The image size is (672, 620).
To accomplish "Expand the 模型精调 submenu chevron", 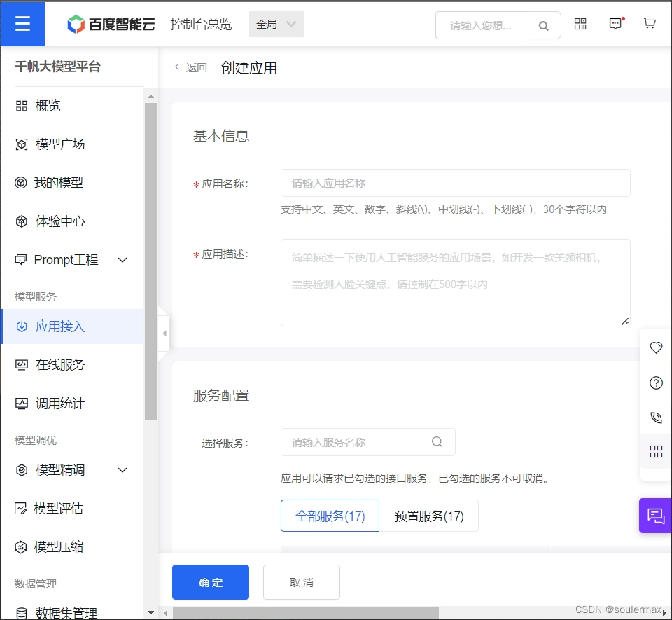I will (x=122, y=470).
